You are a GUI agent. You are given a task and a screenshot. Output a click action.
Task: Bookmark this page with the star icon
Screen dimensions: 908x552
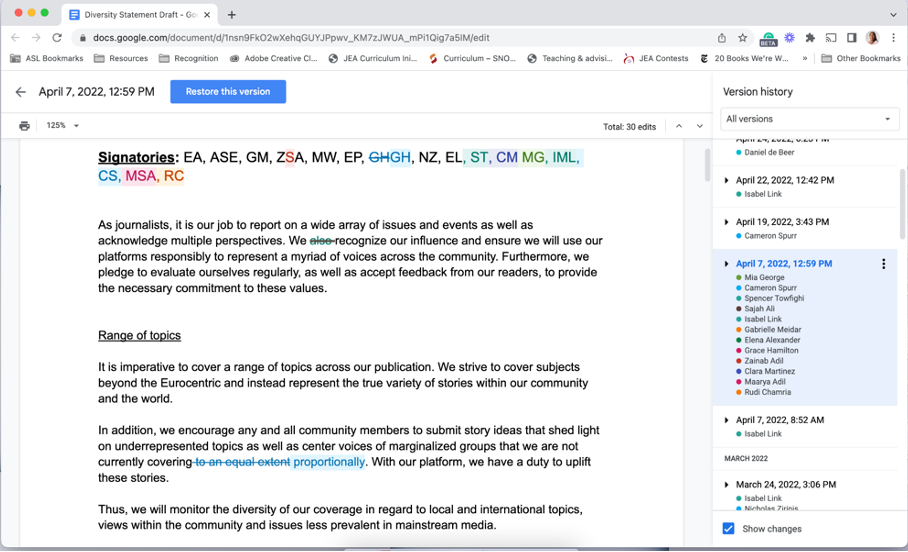742,38
